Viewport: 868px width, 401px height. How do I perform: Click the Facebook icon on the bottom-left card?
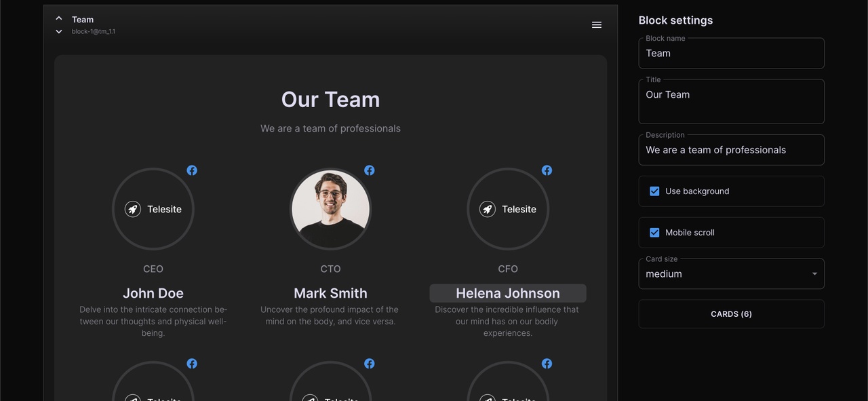(192, 363)
